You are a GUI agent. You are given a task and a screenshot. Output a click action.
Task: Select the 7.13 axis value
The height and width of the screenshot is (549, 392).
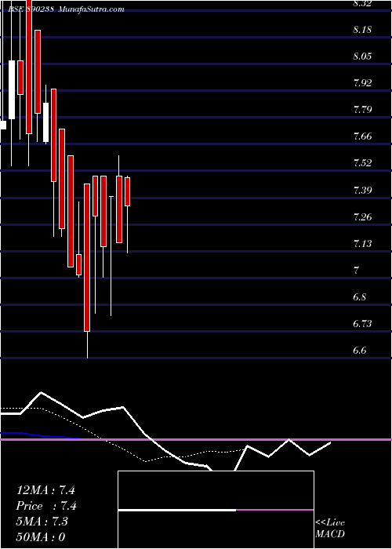362,244
